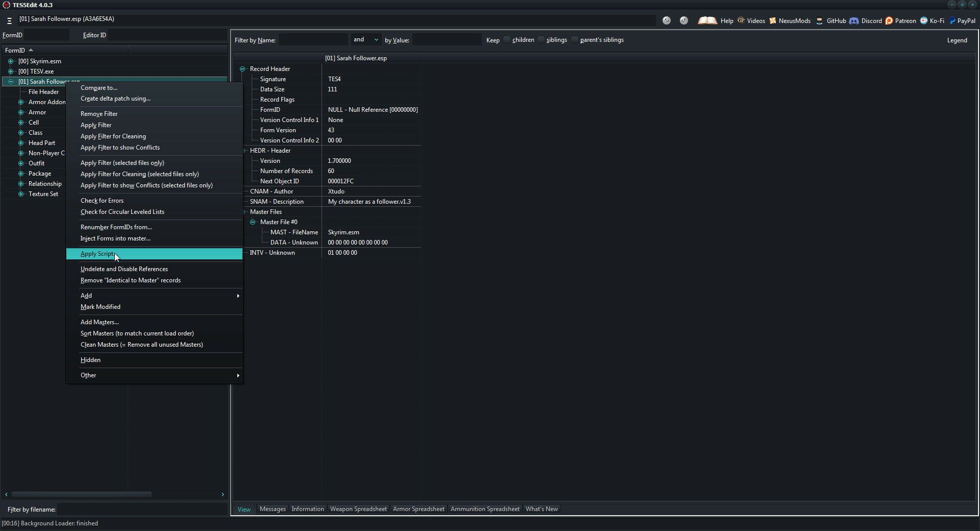
Task: Open the Patreon link icon
Action: pos(889,21)
